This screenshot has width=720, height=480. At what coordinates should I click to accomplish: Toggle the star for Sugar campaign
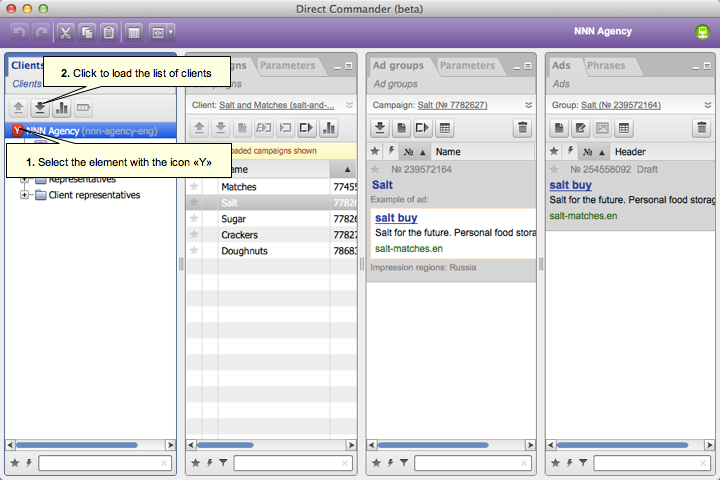coord(194,218)
